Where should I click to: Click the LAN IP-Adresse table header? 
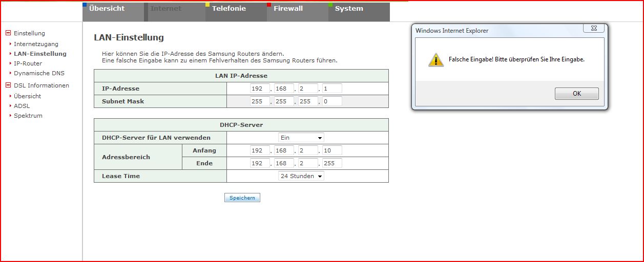click(x=241, y=76)
